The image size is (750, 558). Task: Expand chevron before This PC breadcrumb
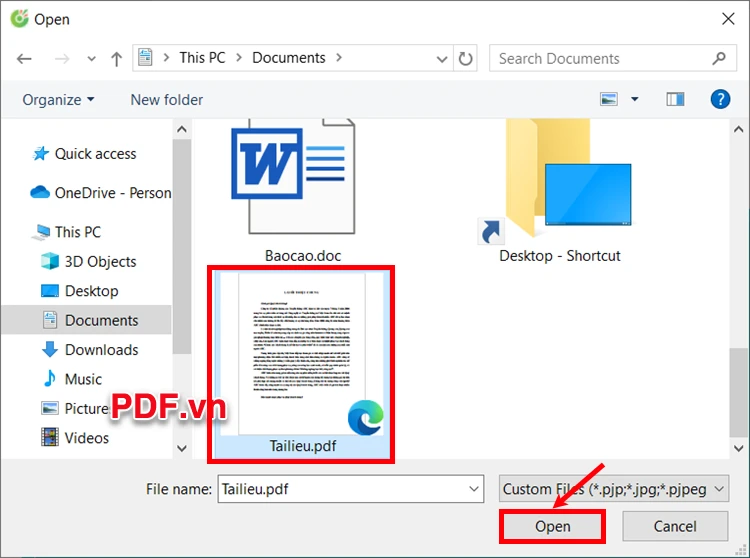[166, 58]
